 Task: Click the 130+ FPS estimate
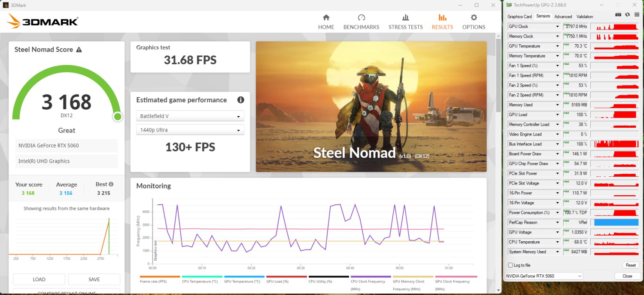pos(190,147)
